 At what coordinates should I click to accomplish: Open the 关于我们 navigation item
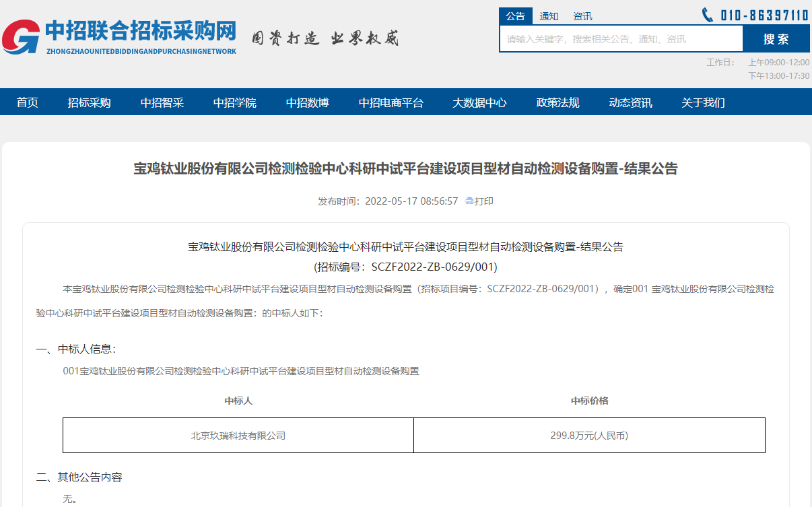tap(703, 102)
